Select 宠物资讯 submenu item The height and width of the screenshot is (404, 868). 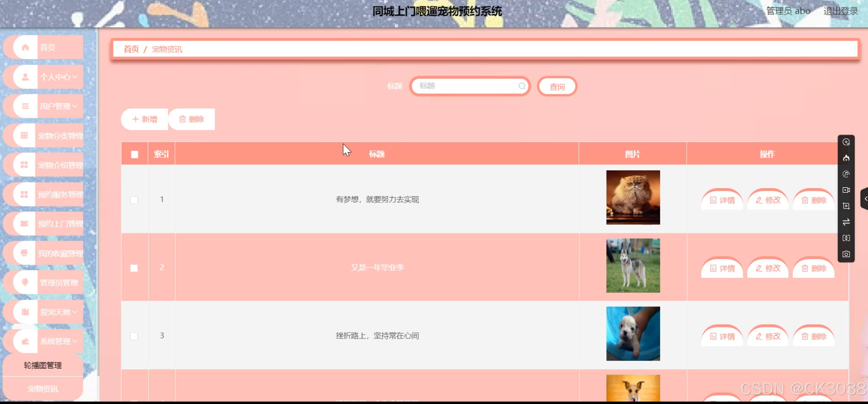coord(43,389)
